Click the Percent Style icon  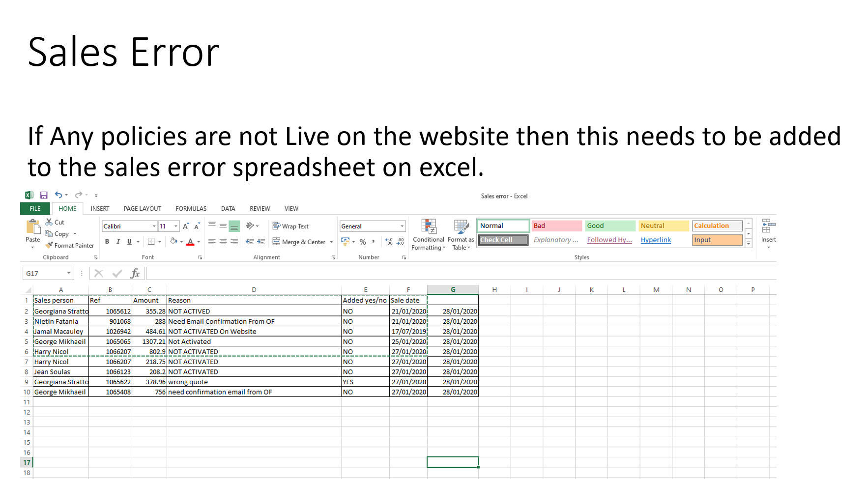pos(363,242)
